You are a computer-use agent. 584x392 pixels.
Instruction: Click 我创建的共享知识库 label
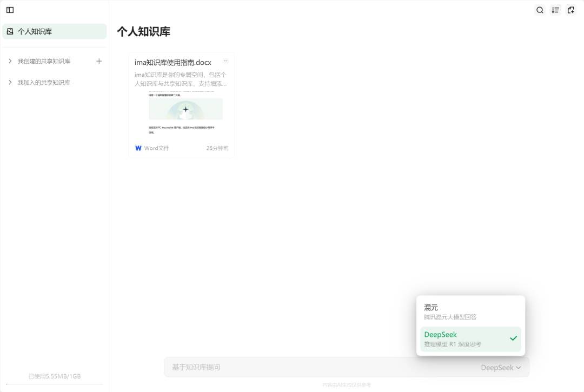click(x=44, y=61)
